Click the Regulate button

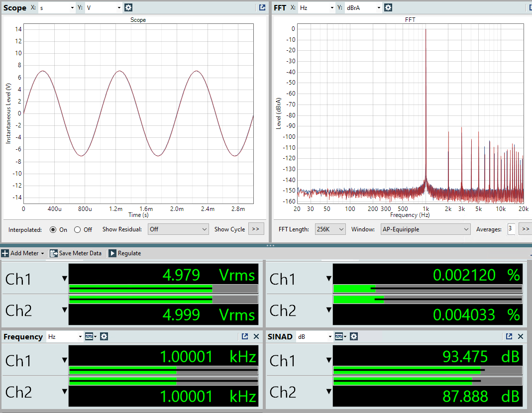click(x=125, y=253)
